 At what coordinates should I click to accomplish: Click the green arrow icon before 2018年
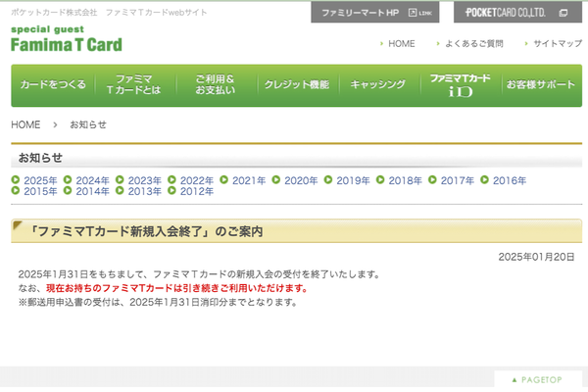[380, 179]
